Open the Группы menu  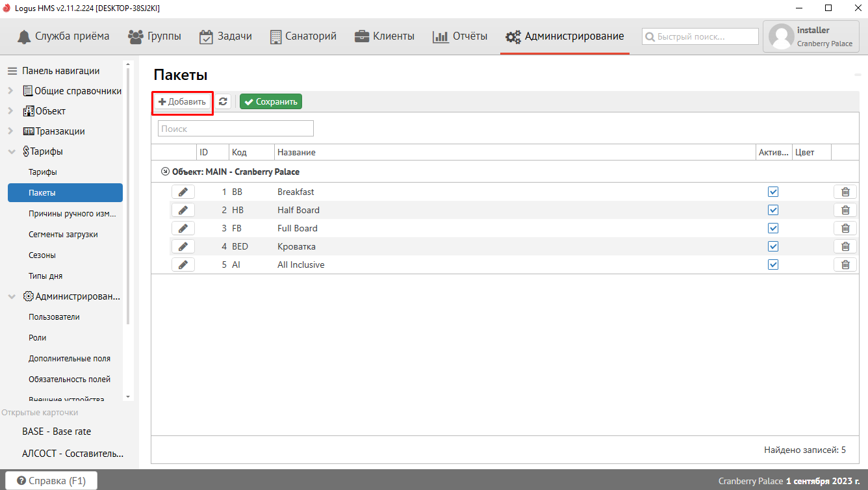point(155,36)
